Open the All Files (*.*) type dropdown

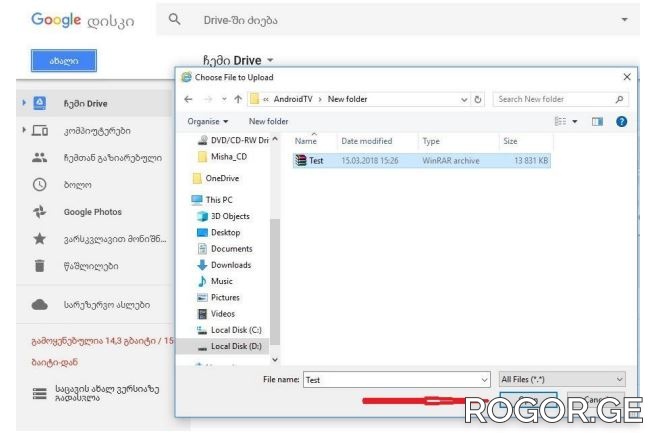562,380
